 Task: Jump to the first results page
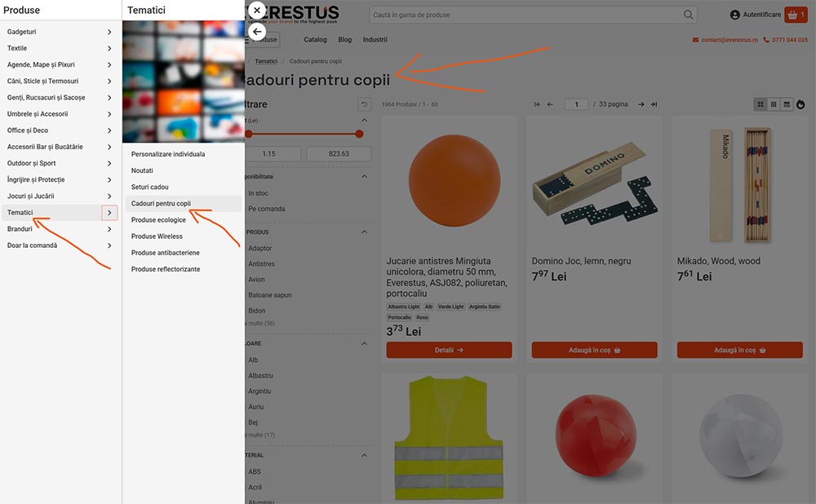[538, 104]
